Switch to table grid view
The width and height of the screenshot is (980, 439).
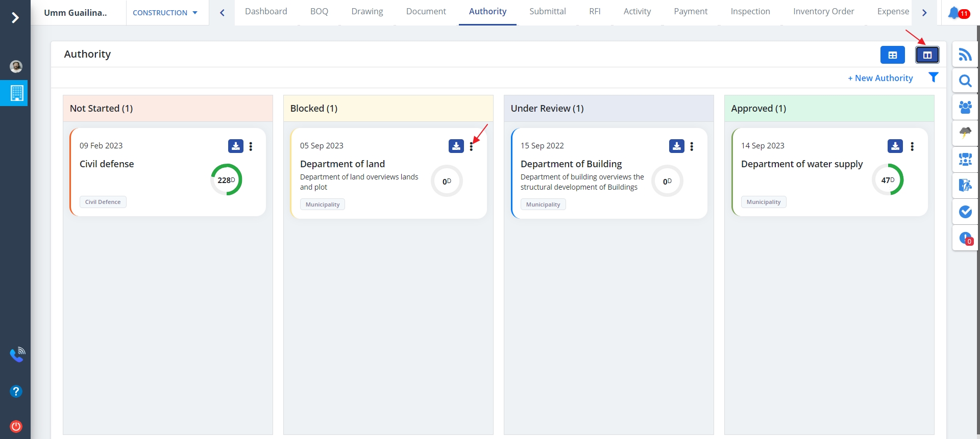click(x=892, y=55)
